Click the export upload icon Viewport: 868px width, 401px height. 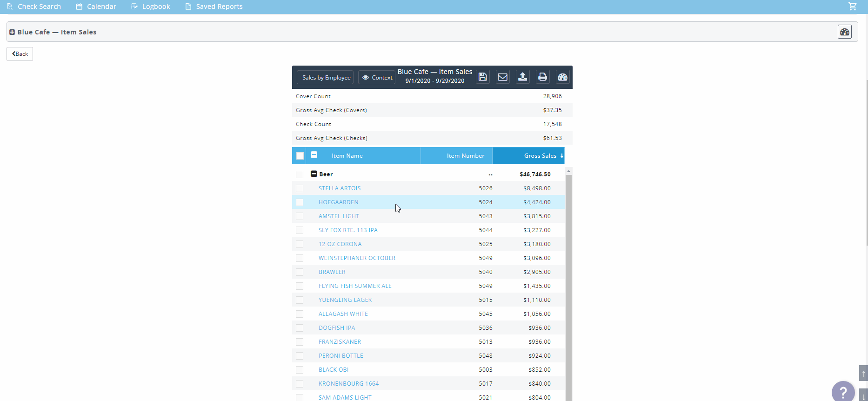click(522, 77)
